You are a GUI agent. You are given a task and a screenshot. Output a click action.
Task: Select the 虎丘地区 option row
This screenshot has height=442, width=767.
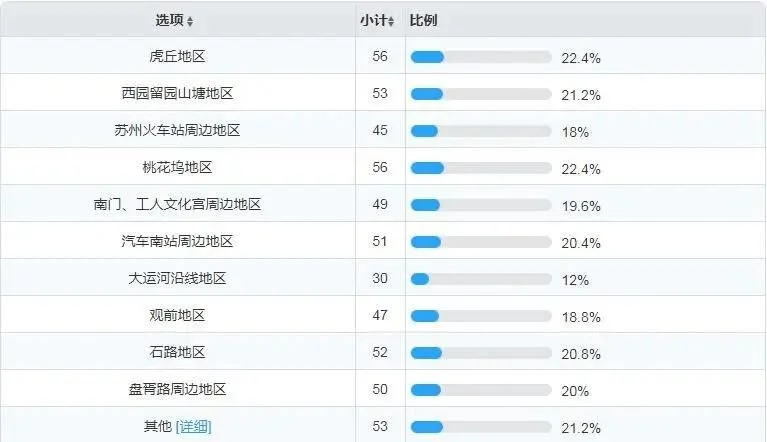tap(384, 56)
